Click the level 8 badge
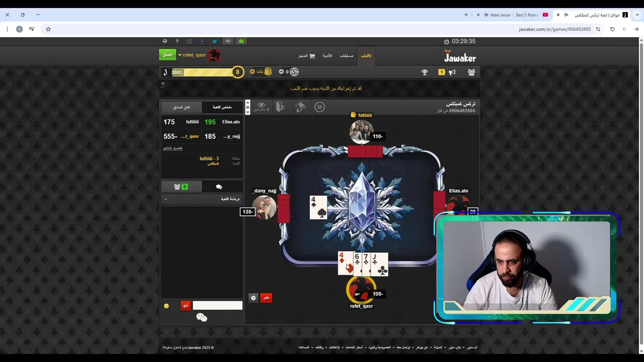The width and height of the screenshot is (644, 362). pyautogui.click(x=237, y=72)
